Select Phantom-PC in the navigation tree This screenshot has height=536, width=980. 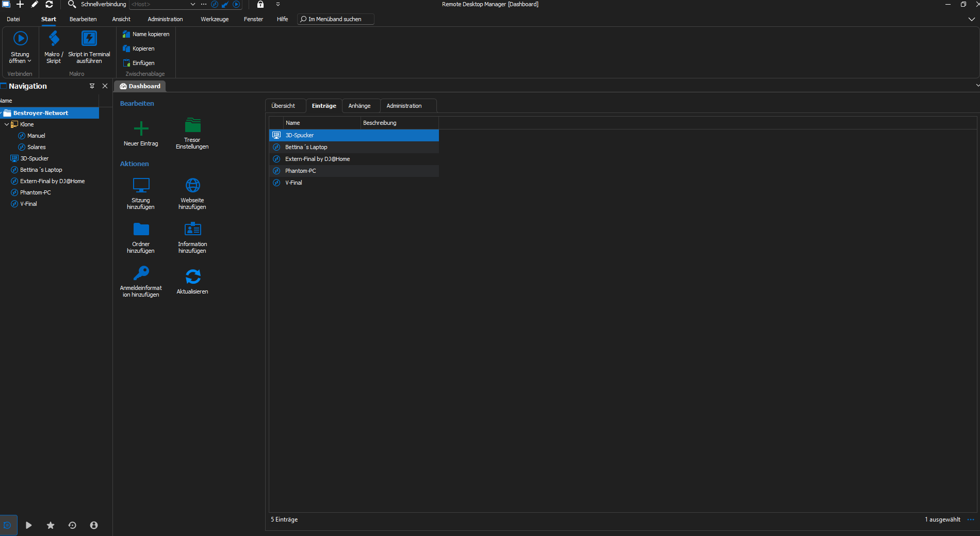[x=35, y=192]
